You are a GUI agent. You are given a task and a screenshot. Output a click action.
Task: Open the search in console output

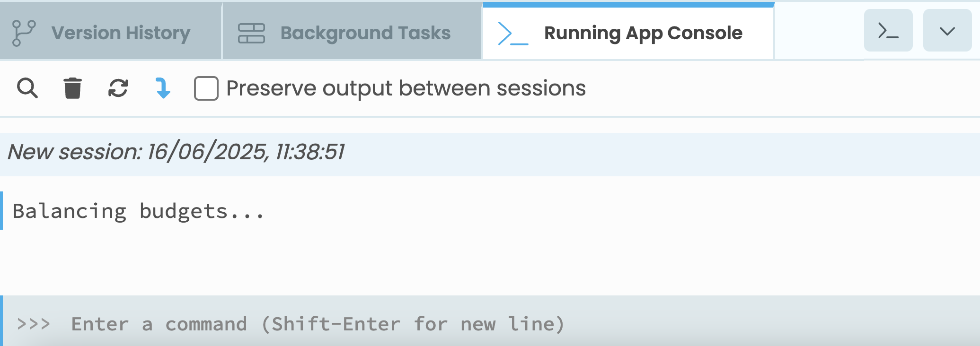click(28, 88)
